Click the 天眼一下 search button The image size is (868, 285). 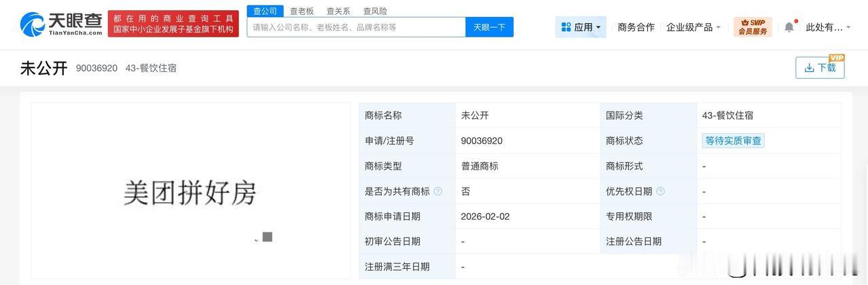(x=490, y=27)
